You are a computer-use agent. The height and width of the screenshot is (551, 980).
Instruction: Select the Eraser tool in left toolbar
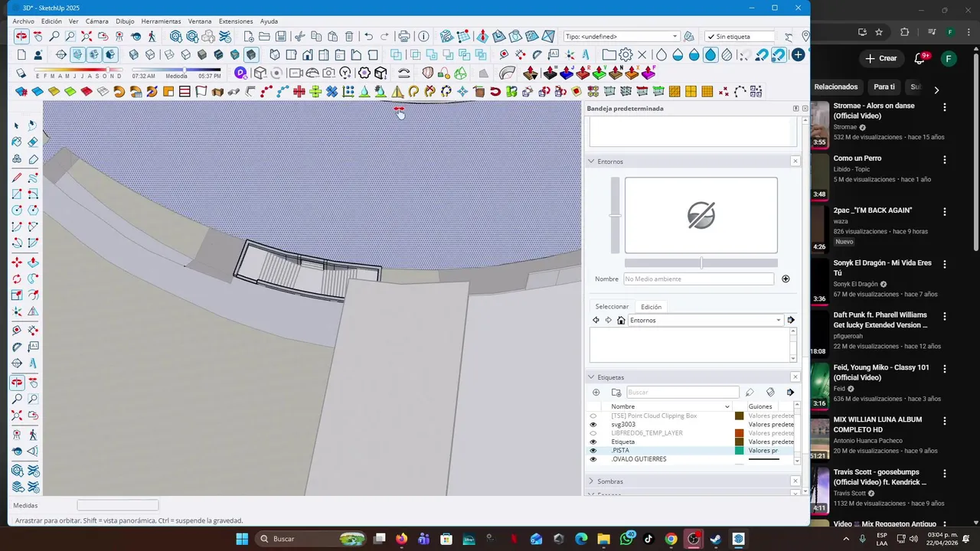pyautogui.click(x=33, y=142)
